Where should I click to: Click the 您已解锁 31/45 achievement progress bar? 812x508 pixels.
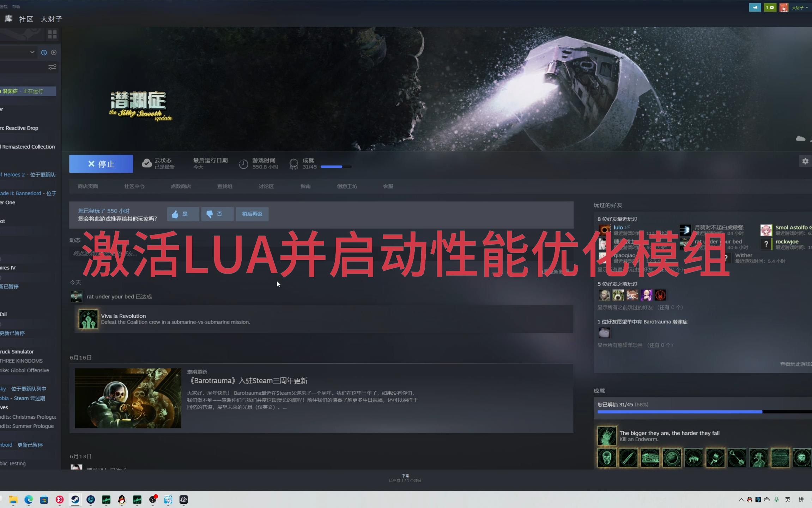point(704,412)
